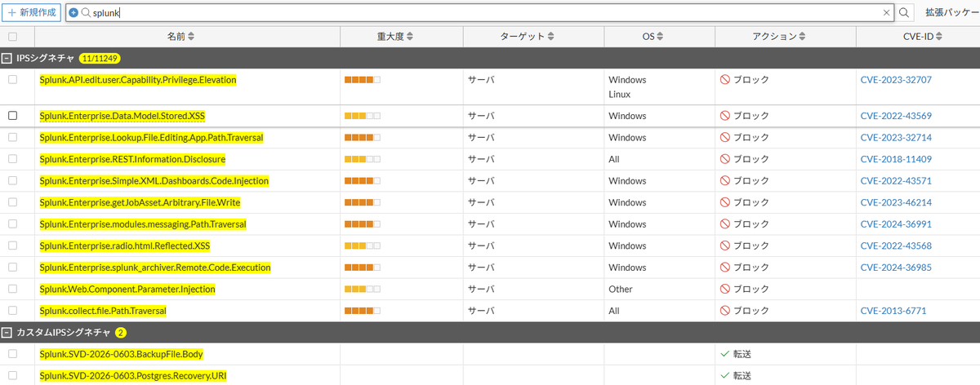Click block icon for getJobAsset row

(724, 202)
